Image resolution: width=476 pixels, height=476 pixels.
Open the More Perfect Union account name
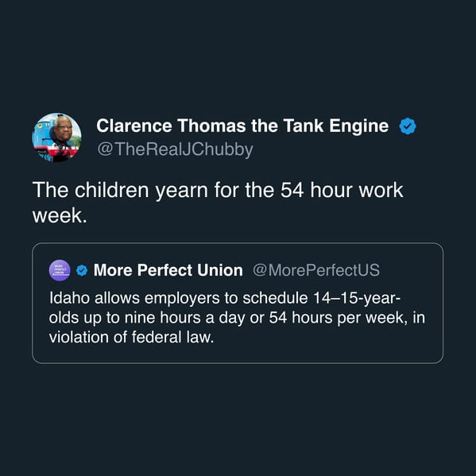168,270
